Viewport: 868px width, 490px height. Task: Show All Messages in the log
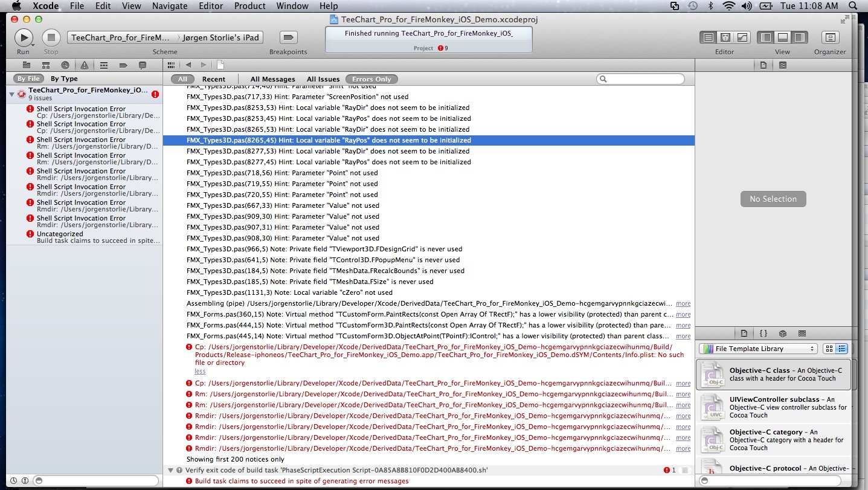tap(272, 79)
